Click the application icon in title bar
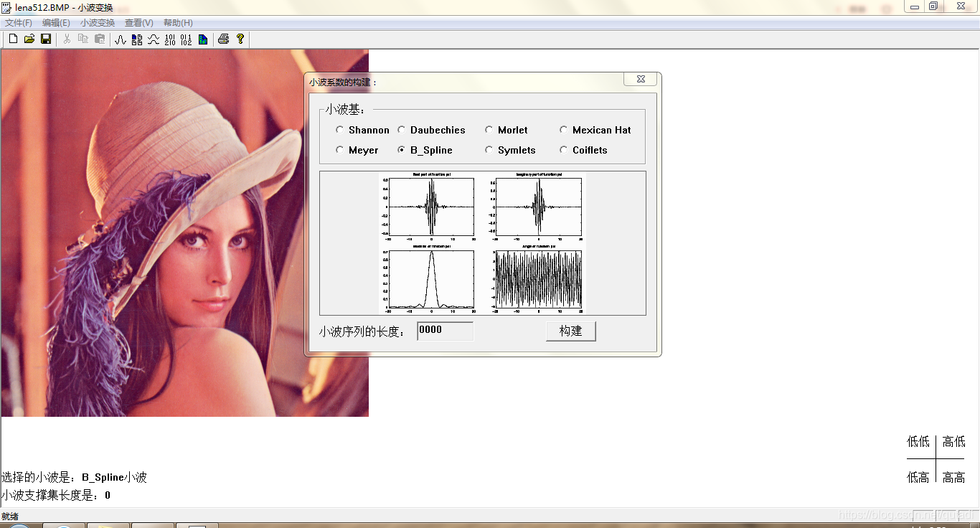The image size is (980, 528). [7, 6]
